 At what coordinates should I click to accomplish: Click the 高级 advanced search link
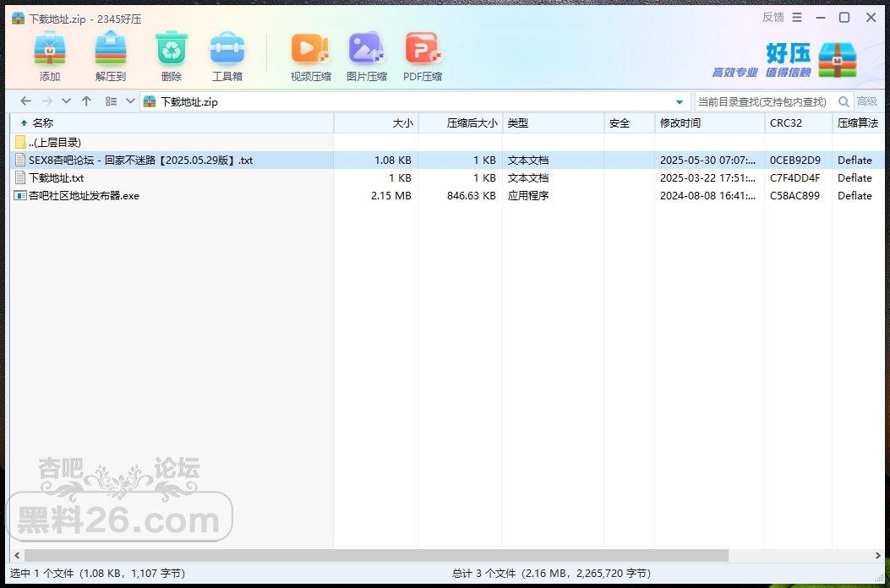click(x=867, y=101)
